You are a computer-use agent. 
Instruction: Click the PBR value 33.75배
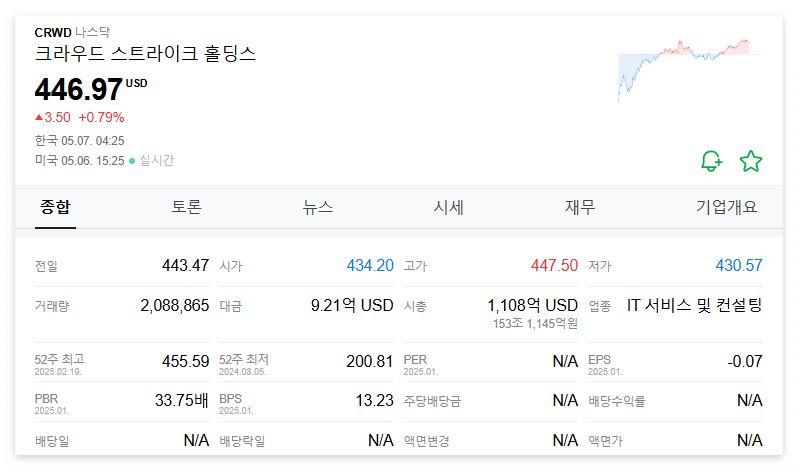(x=182, y=401)
